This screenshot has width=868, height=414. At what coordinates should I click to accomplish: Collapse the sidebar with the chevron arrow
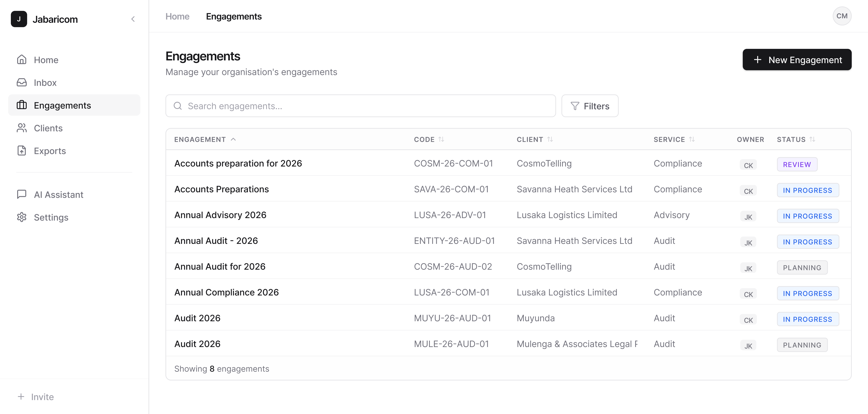coord(133,19)
